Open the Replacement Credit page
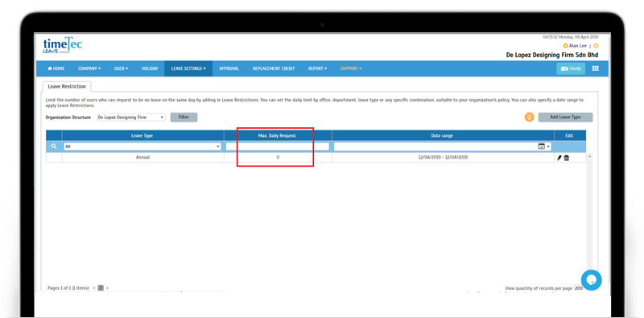This screenshot has height=318, width=644. point(274,68)
